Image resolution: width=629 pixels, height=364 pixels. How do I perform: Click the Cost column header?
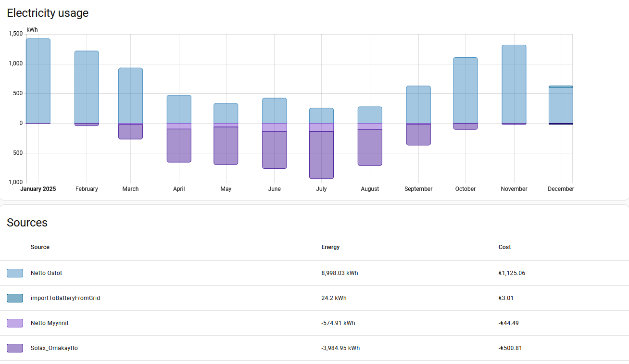click(x=504, y=247)
